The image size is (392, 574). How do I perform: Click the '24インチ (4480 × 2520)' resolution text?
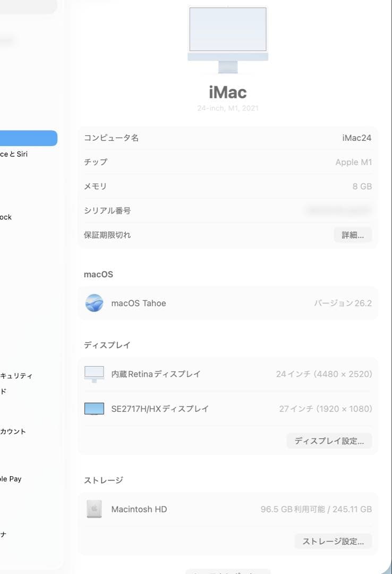(x=324, y=374)
